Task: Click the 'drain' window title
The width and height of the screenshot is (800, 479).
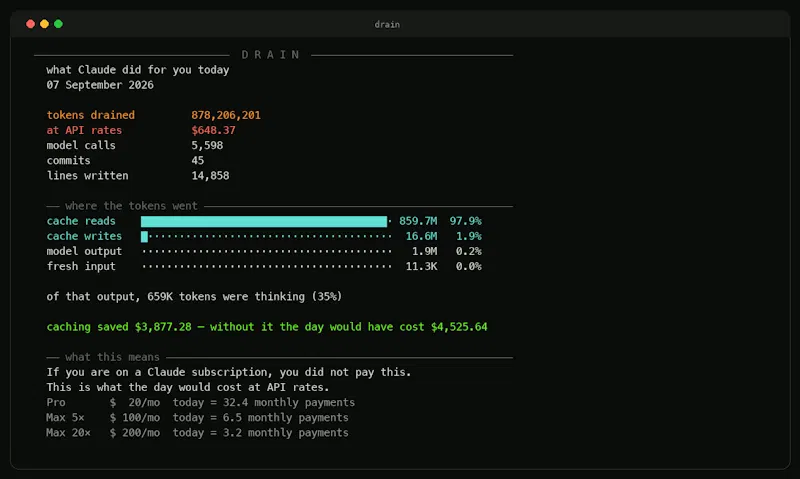Action: [387, 24]
